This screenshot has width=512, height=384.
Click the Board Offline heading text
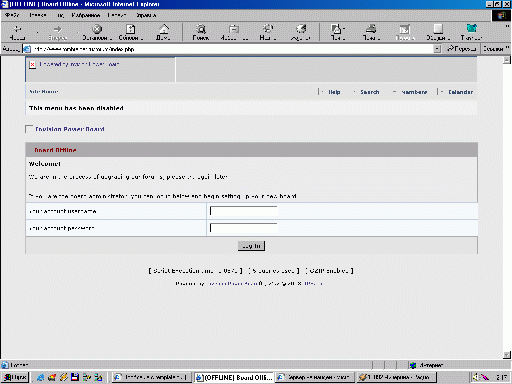click(x=55, y=150)
